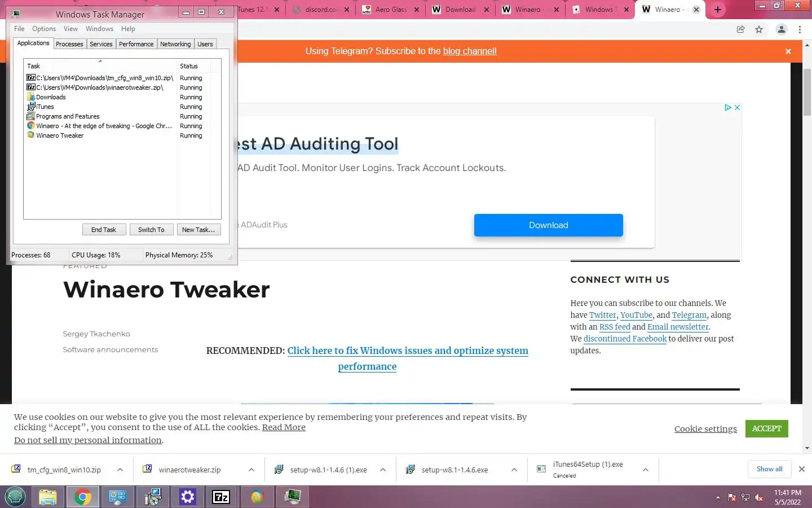Open File Explorer from the taskbar
Viewport: 812px width, 508px height.
48,497
